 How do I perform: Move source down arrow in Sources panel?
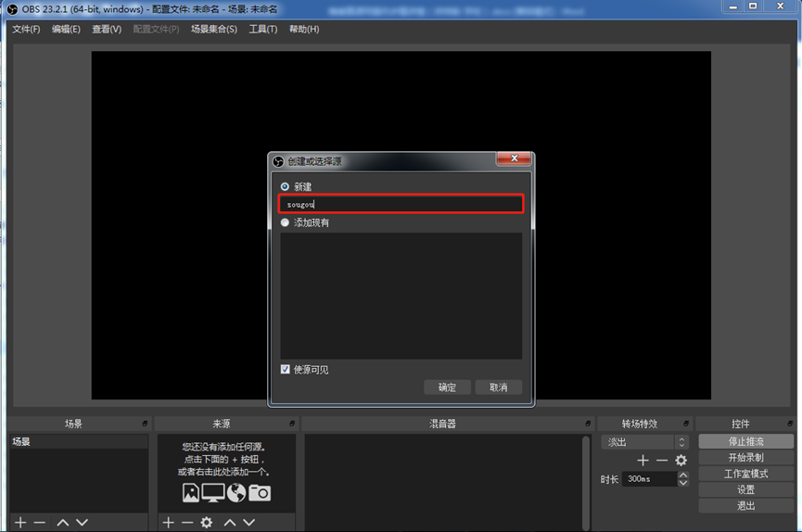[x=249, y=523]
